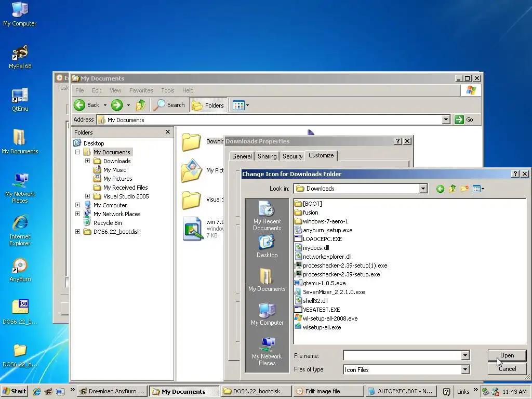Select networkexplorer.dll file
Image resolution: width=532 pixels, height=399 pixels.
tap(323, 257)
